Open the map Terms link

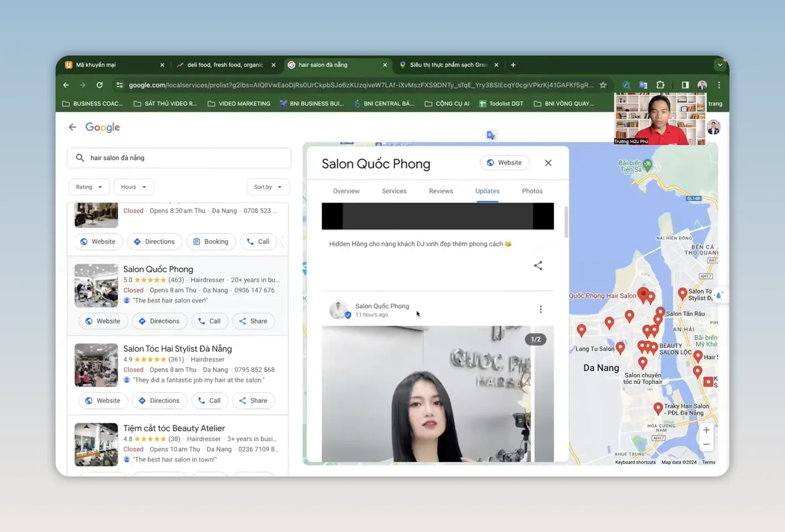709,462
